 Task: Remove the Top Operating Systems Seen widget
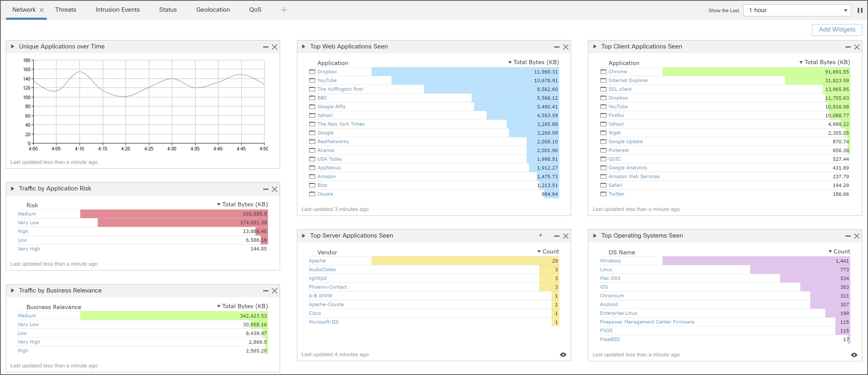(857, 236)
